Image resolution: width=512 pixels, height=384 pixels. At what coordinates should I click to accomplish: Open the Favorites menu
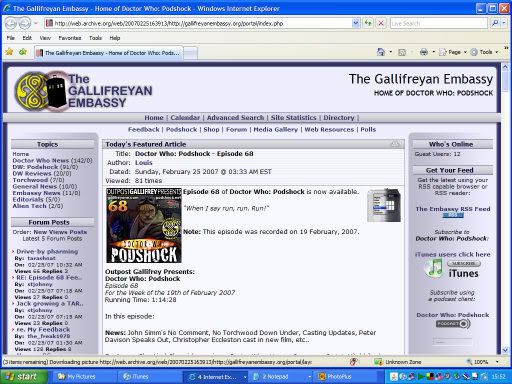click(x=70, y=38)
